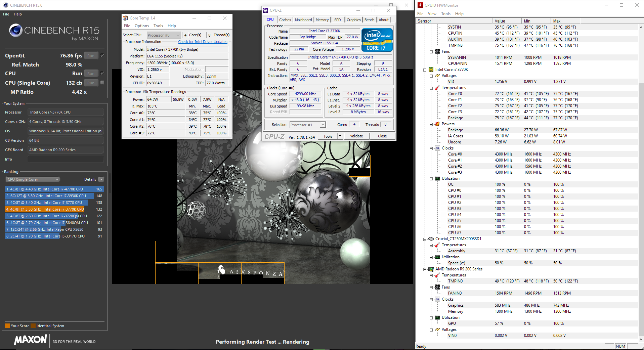Click the CPU chip icon beside Intel Core i7 3770K
This screenshot has height=350, width=644.
pyautogui.click(x=431, y=70)
